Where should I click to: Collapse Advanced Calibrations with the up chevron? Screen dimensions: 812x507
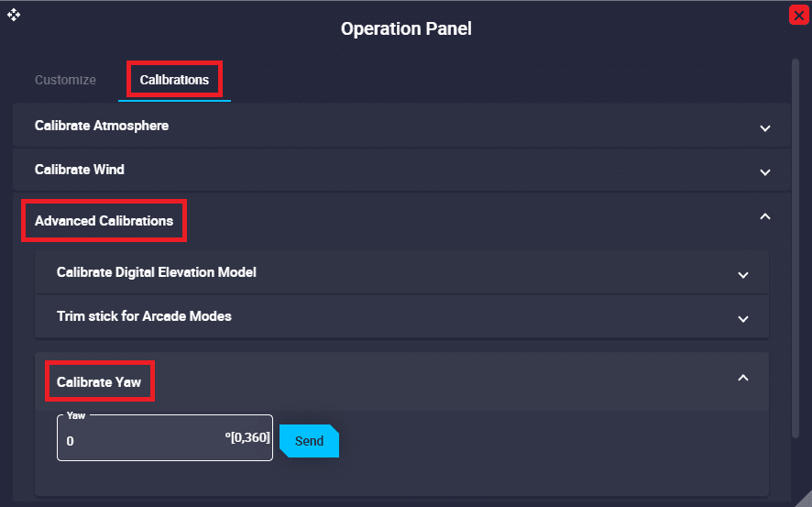coord(765,216)
